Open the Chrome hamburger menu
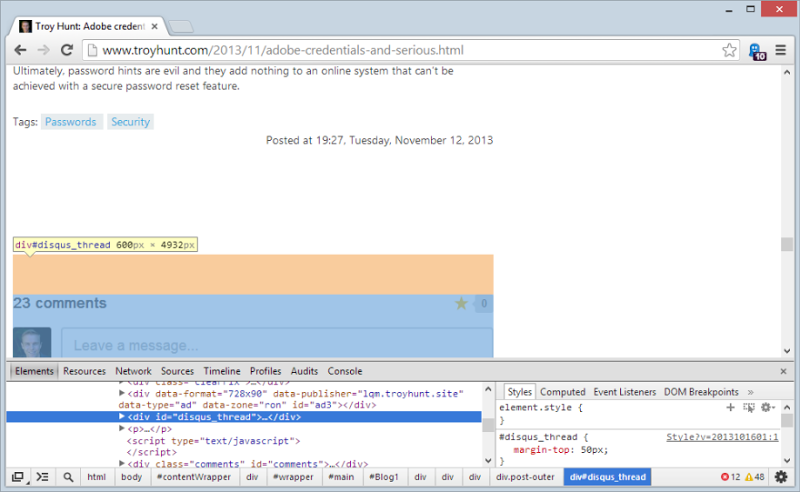Image resolution: width=800 pixels, height=492 pixels. (x=781, y=50)
